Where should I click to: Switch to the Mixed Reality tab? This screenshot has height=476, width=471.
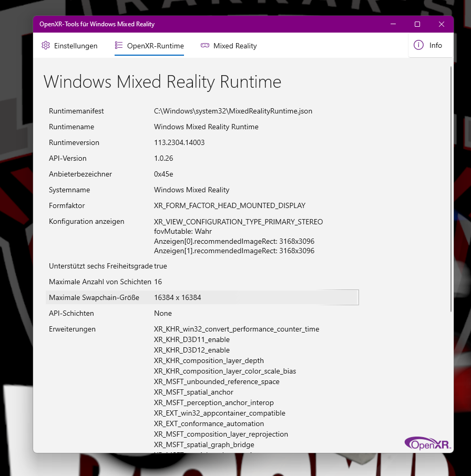coord(229,46)
